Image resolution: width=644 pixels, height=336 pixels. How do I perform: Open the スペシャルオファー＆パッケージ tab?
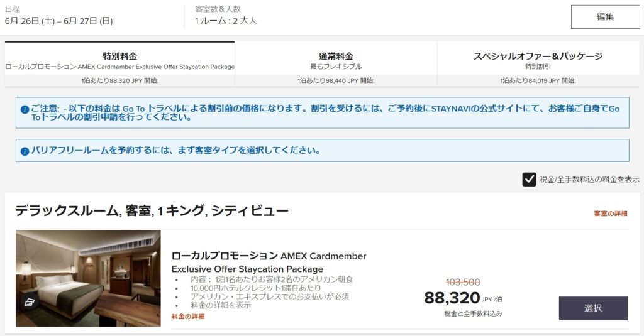(538, 61)
